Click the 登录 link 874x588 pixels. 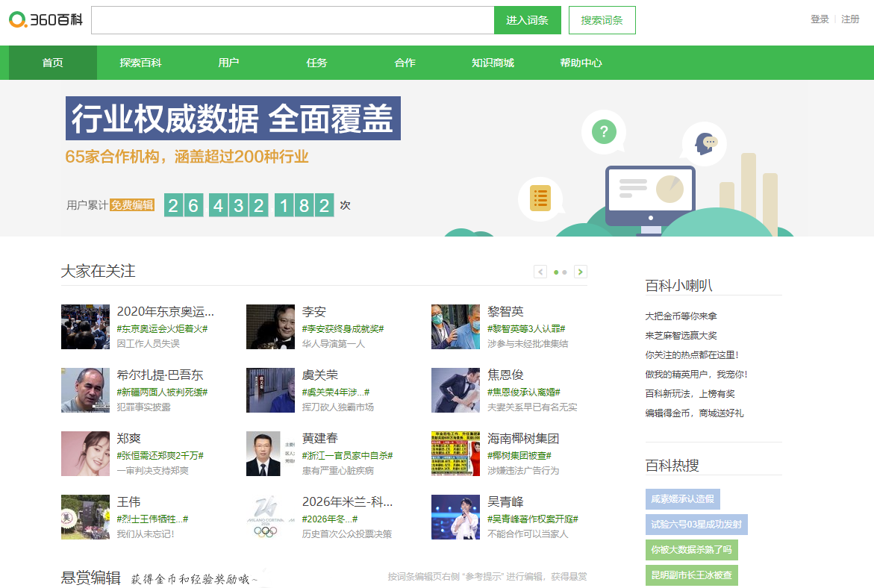click(820, 19)
